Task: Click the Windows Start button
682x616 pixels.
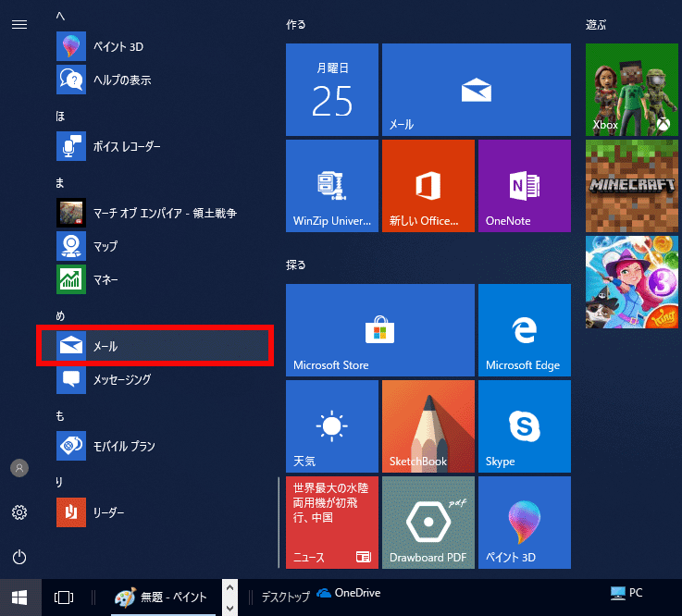Action: click(20, 598)
